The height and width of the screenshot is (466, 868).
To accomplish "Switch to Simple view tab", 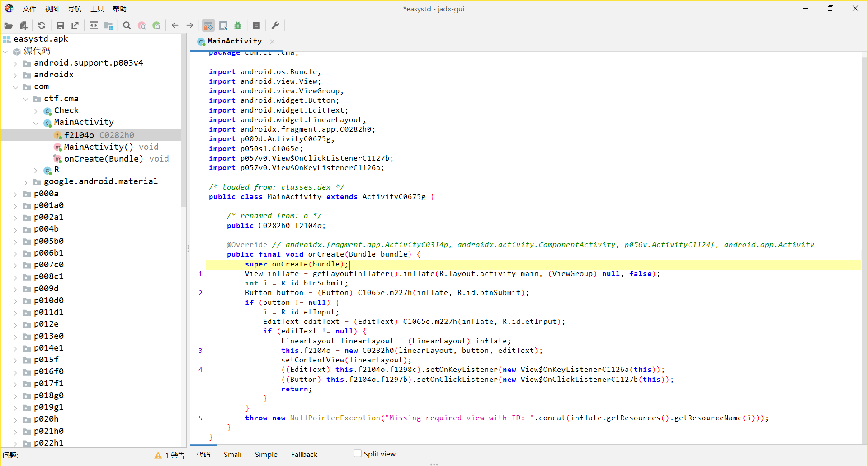I will (x=266, y=454).
